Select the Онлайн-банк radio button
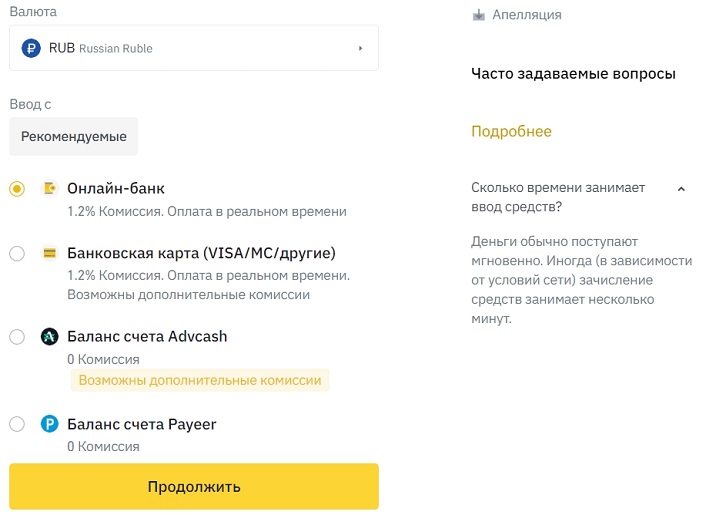Viewport: 716px width, 515px height. (x=17, y=189)
